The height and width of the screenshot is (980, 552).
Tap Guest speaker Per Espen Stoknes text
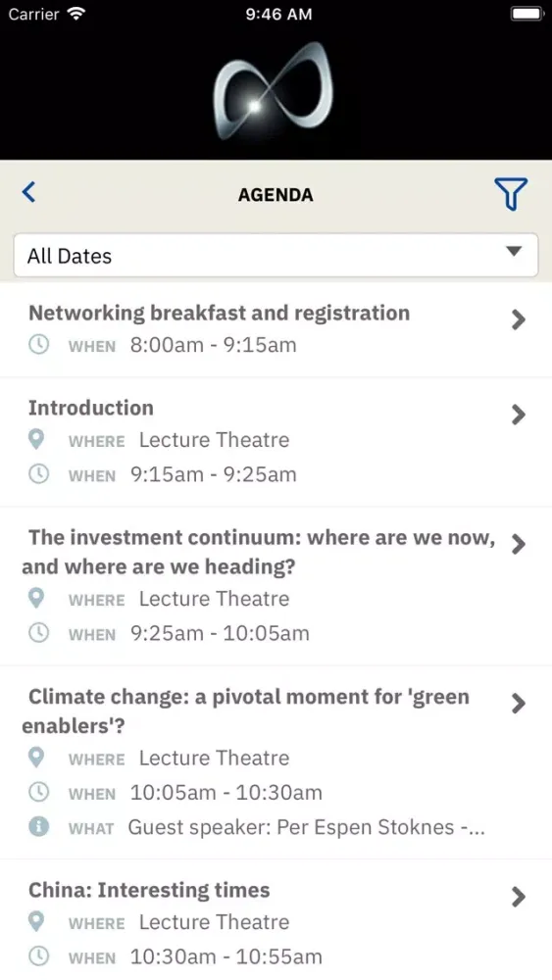[x=307, y=827]
